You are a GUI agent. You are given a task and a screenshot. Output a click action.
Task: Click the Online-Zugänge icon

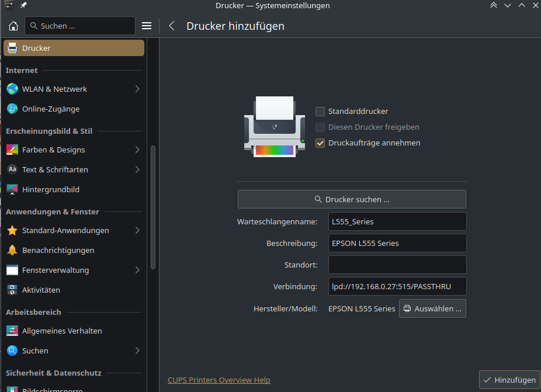pyautogui.click(x=12, y=109)
